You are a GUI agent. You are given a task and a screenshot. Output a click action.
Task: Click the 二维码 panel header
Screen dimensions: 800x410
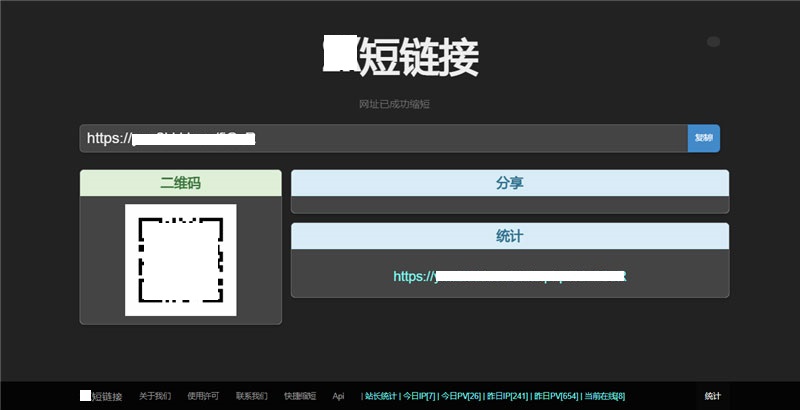180,184
